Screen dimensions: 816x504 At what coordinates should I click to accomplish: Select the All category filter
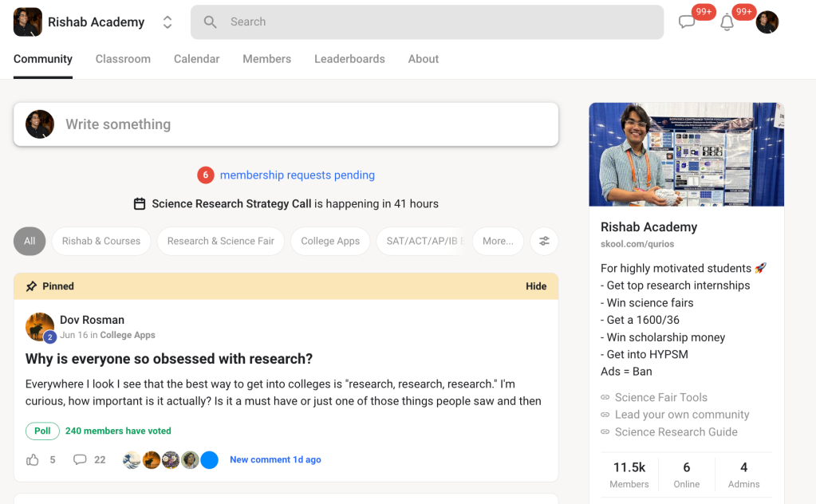pyautogui.click(x=30, y=241)
